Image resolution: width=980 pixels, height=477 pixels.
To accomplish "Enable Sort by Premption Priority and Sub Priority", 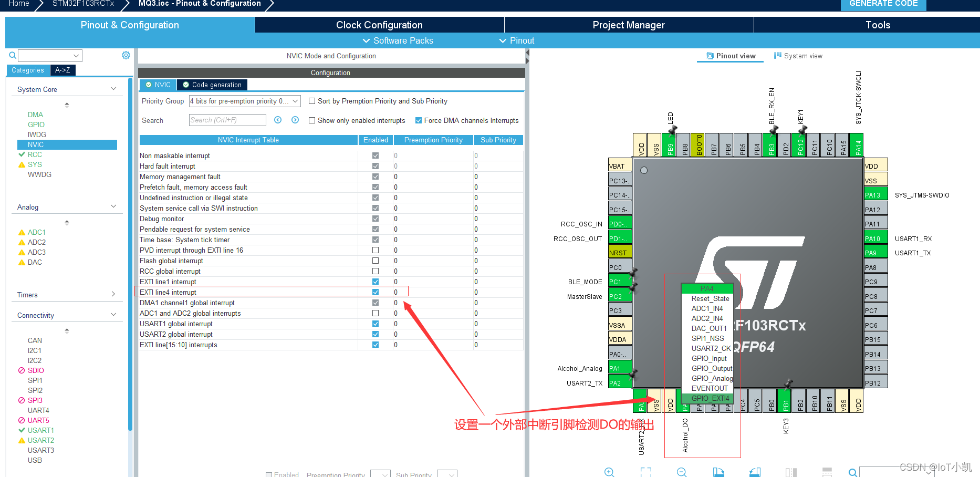I will click(x=312, y=101).
